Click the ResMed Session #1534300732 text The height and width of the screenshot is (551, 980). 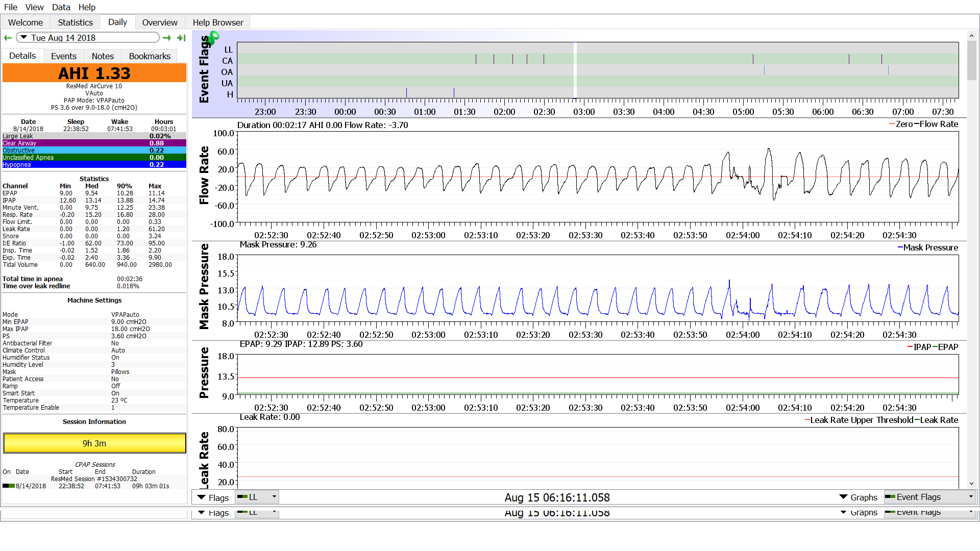[x=94, y=479]
